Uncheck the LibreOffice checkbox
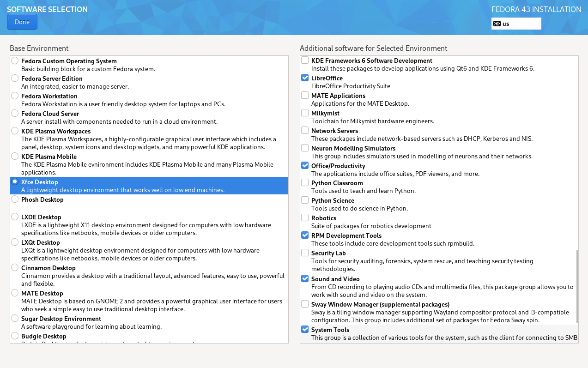Image resolution: width=588 pixels, height=368 pixels. (305, 78)
